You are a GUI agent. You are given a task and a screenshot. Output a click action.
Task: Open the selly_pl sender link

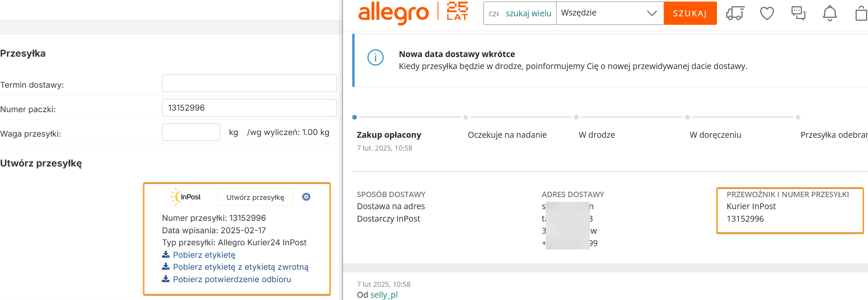point(384,295)
